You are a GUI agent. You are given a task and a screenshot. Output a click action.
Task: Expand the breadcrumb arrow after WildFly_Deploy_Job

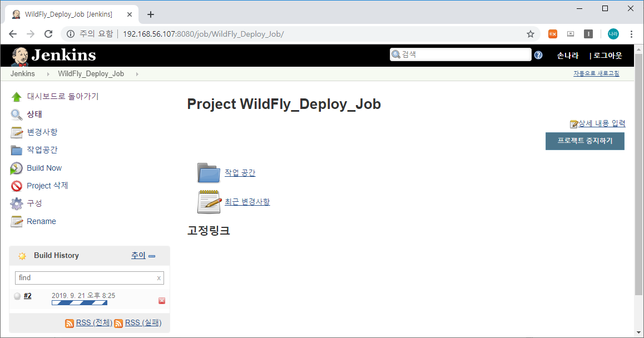pyautogui.click(x=137, y=74)
